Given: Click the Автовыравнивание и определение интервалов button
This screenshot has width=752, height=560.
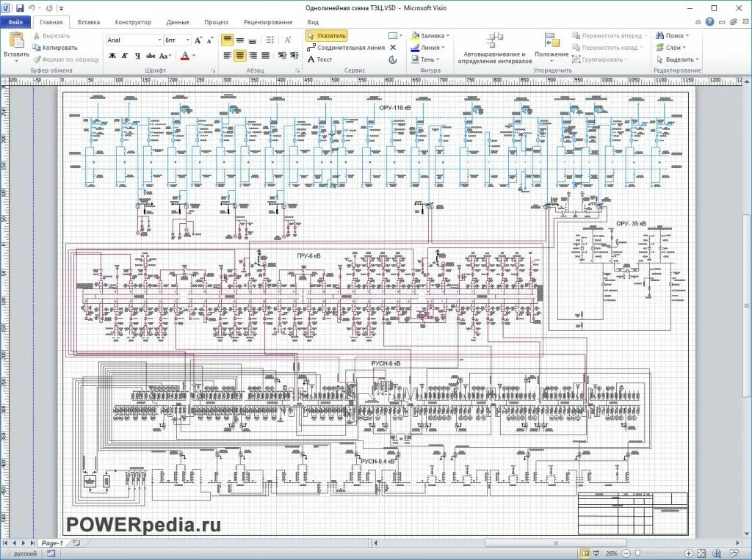Looking at the screenshot, I should click(494, 48).
